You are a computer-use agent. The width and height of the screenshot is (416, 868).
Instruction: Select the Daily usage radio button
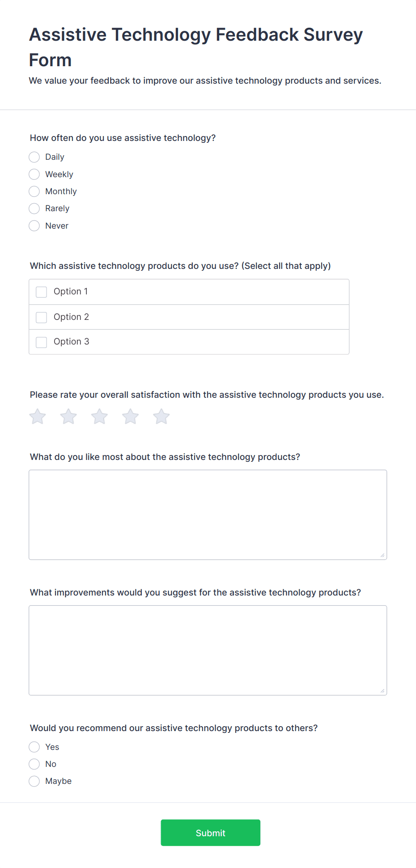pos(34,157)
